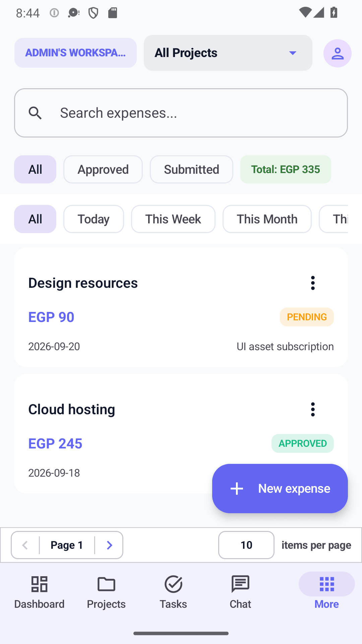Viewport: 362px width, 644px height.
Task: Open three-dot menu for Design resources
Action: coord(313,283)
